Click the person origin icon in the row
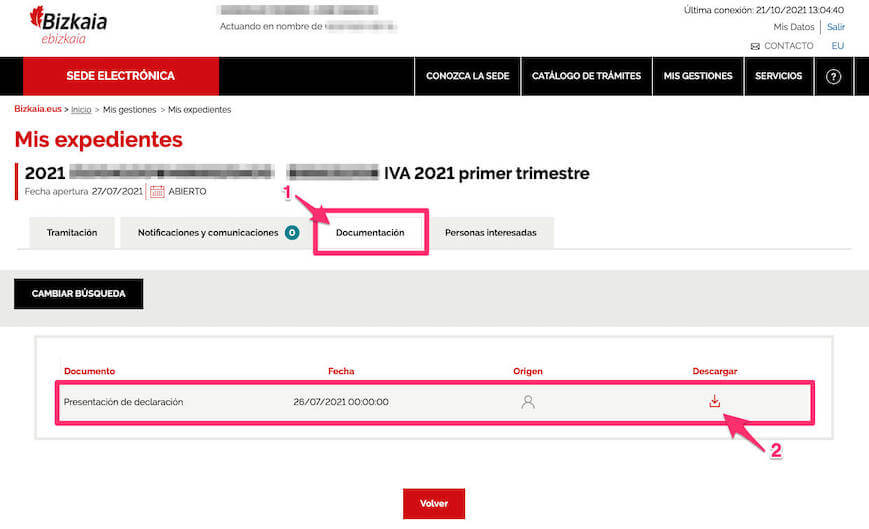Image resolution: width=869 pixels, height=529 pixels. pos(528,402)
